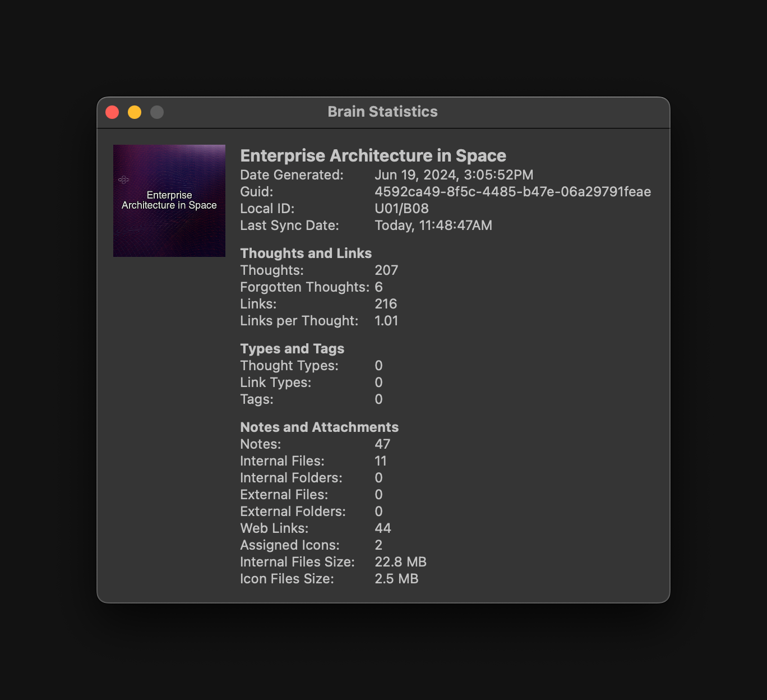Click the Types and Tags section heading
This screenshot has height=700, width=767.
(x=292, y=349)
